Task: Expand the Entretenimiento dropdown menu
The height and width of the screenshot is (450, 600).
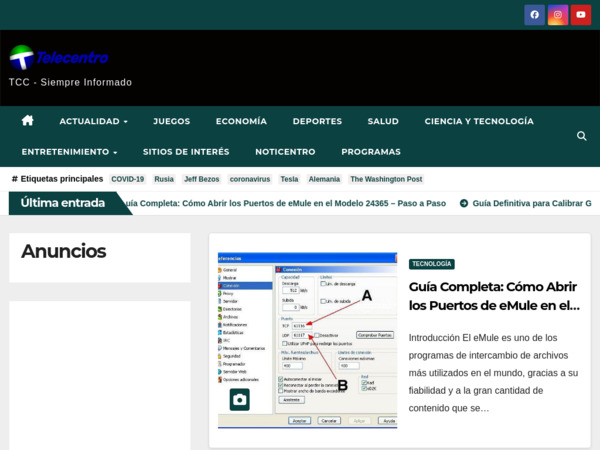Action: point(69,152)
